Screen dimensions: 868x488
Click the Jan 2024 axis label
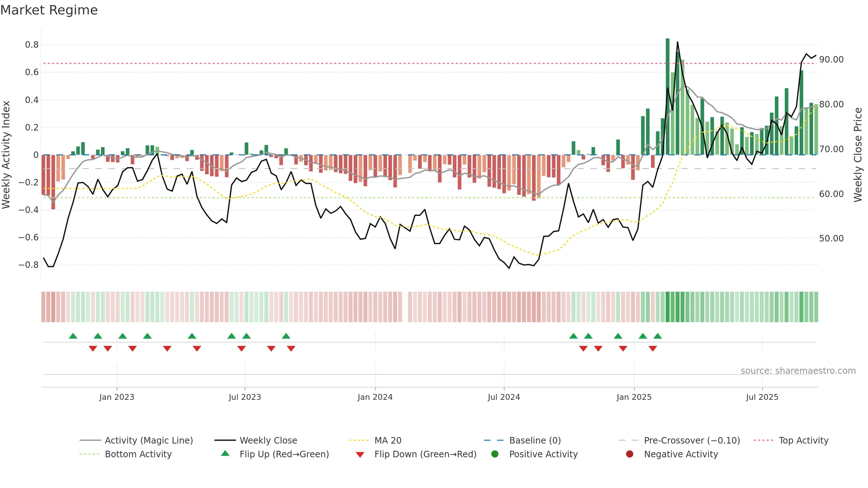click(x=375, y=397)
